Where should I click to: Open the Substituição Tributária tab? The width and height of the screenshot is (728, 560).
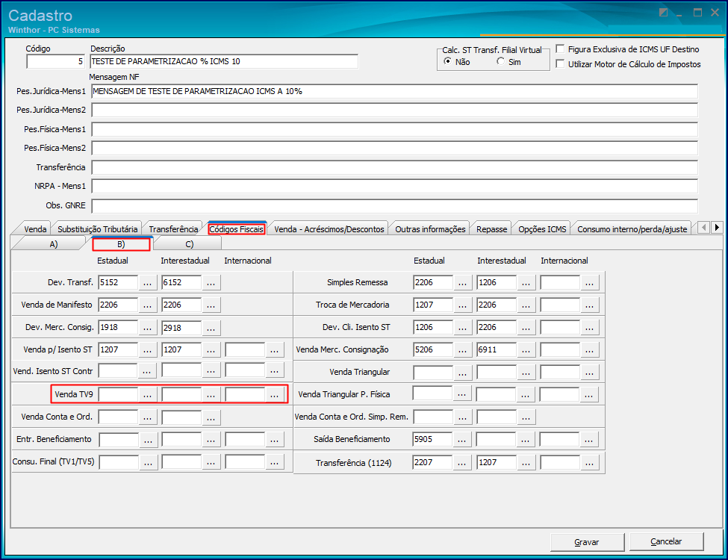click(x=98, y=229)
